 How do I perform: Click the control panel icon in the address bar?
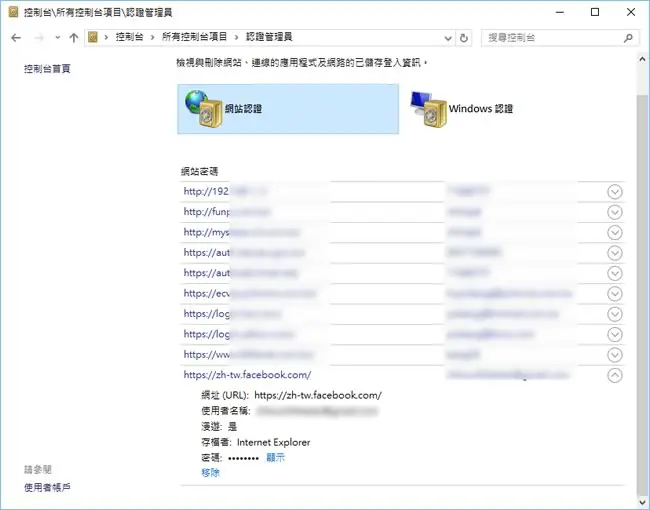[93, 37]
